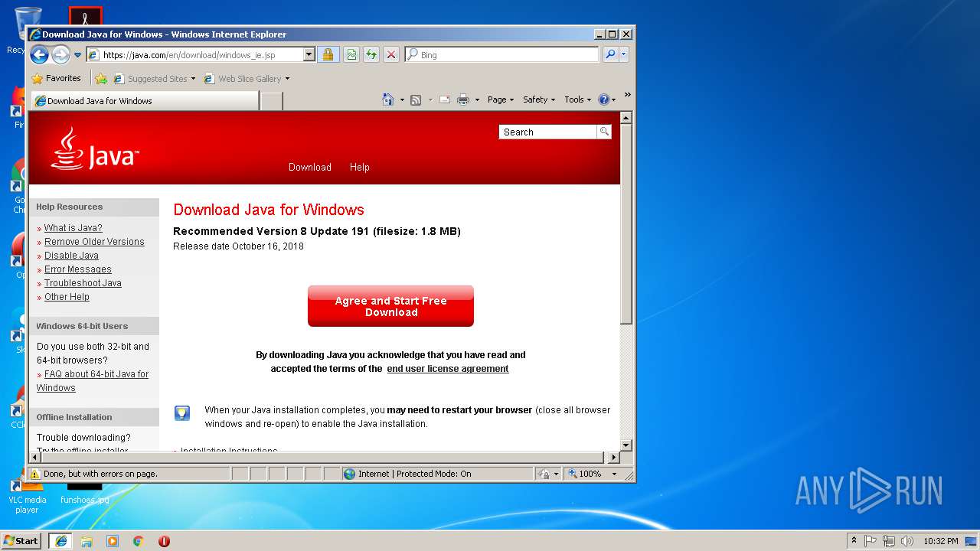Click the status bar warning error icon
This screenshot has width=980, height=551.
[x=35, y=474]
